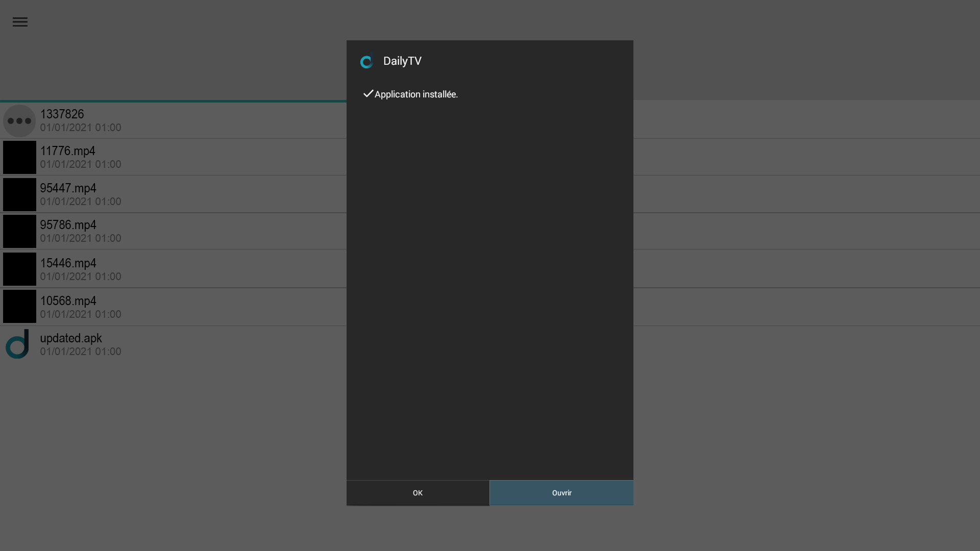The height and width of the screenshot is (551, 980).
Task: Select the 95447.mp4 file name
Action: pos(68,188)
